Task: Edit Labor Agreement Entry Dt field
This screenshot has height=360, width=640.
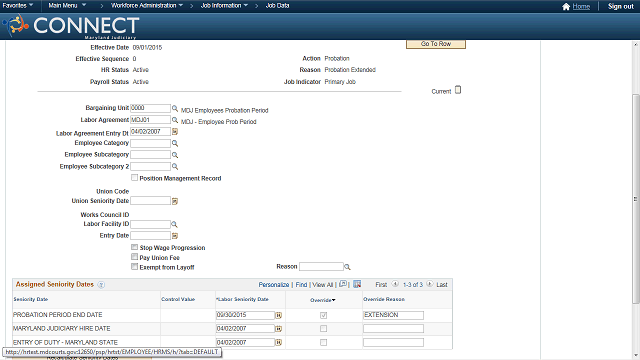Action: 150,132
